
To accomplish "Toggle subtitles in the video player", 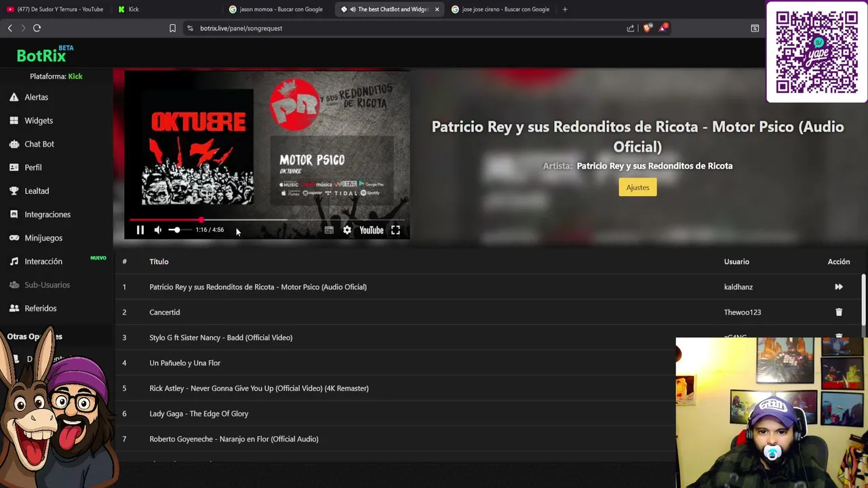I will [x=329, y=230].
